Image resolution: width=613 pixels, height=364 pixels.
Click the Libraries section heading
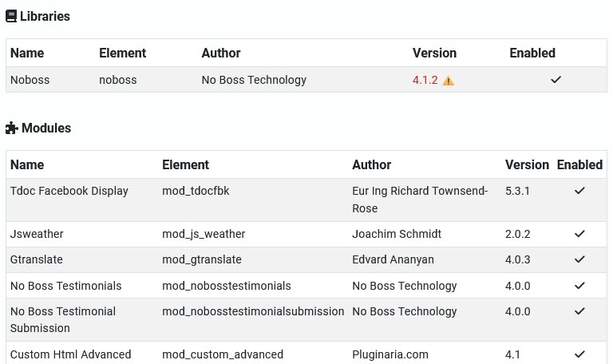[45, 16]
